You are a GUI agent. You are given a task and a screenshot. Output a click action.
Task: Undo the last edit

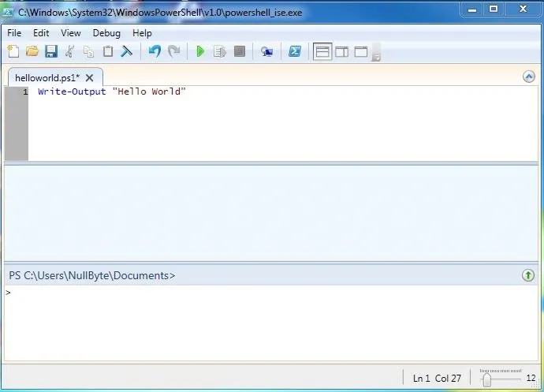(x=155, y=51)
